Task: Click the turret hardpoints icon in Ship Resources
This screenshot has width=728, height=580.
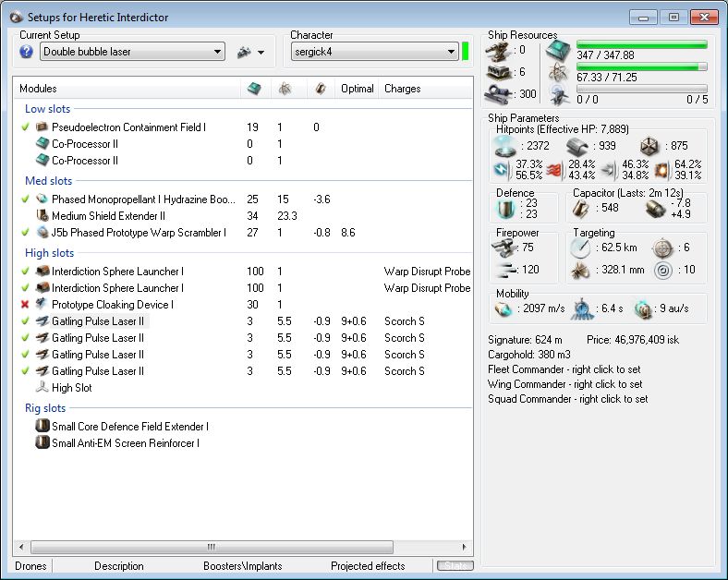Action: pos(498,51)
